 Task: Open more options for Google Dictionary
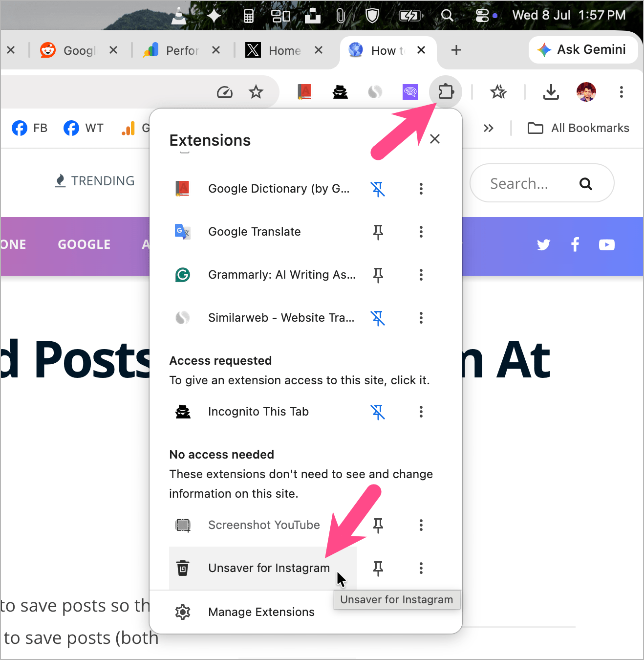[421, 189]
